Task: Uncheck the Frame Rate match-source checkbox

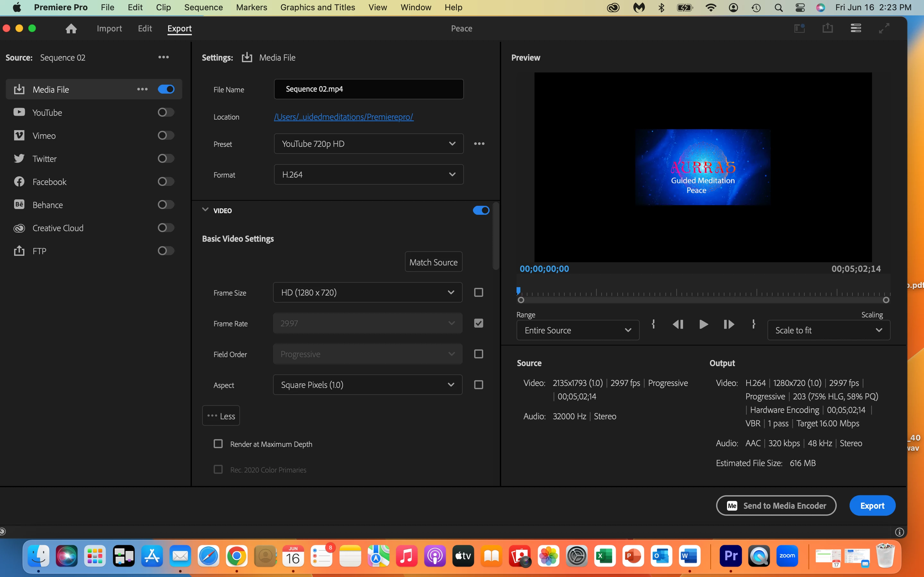Action: [478, 323]
